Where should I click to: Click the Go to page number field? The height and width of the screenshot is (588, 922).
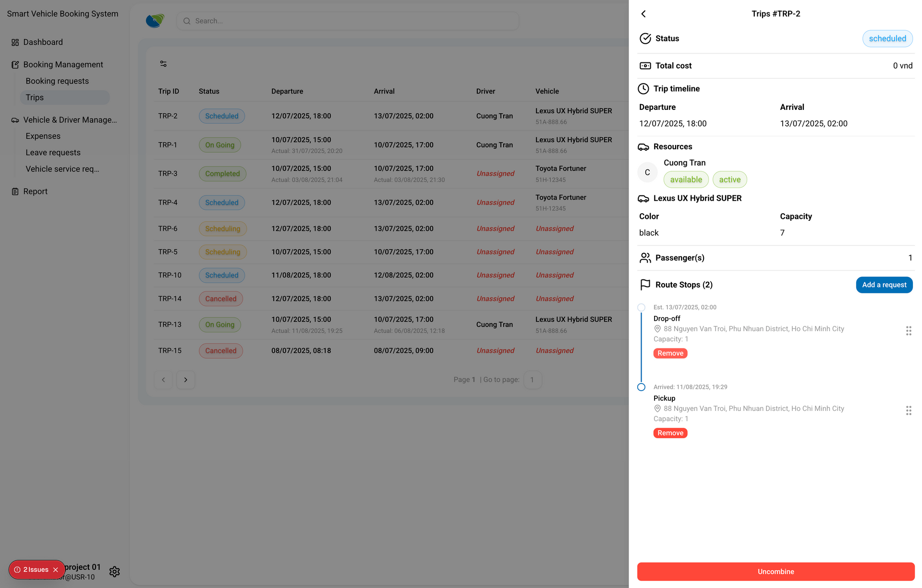(532, 380)
